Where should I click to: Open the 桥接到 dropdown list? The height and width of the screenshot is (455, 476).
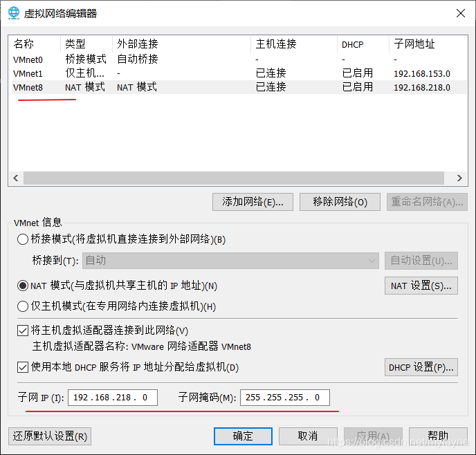coord(230,261)
